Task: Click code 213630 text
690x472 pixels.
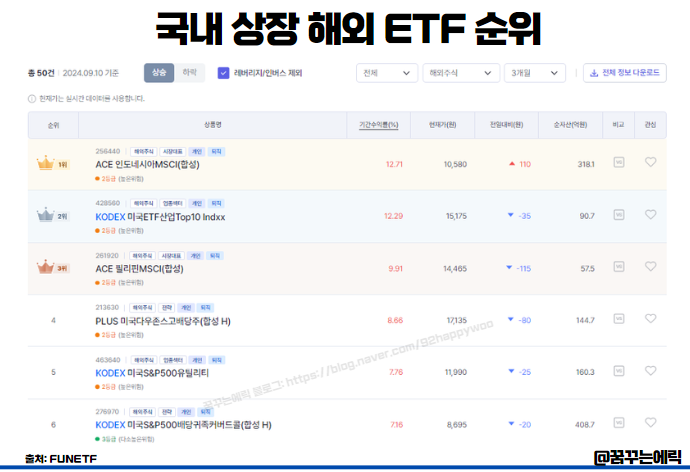Action: (107, 307)
